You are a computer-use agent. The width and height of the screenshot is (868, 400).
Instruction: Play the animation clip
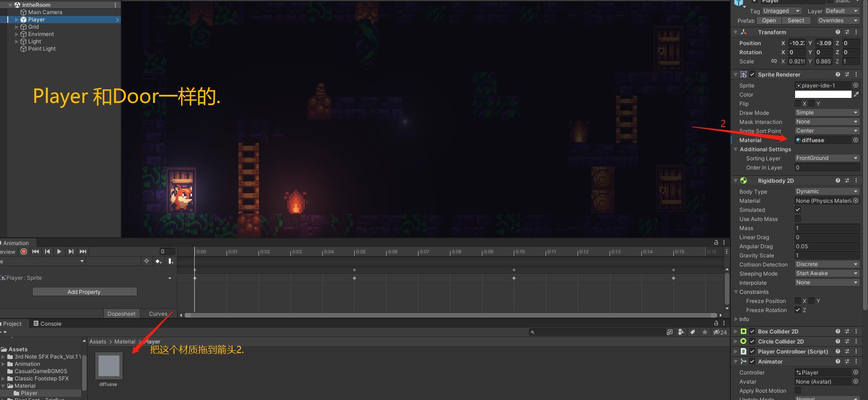(59, 251)
